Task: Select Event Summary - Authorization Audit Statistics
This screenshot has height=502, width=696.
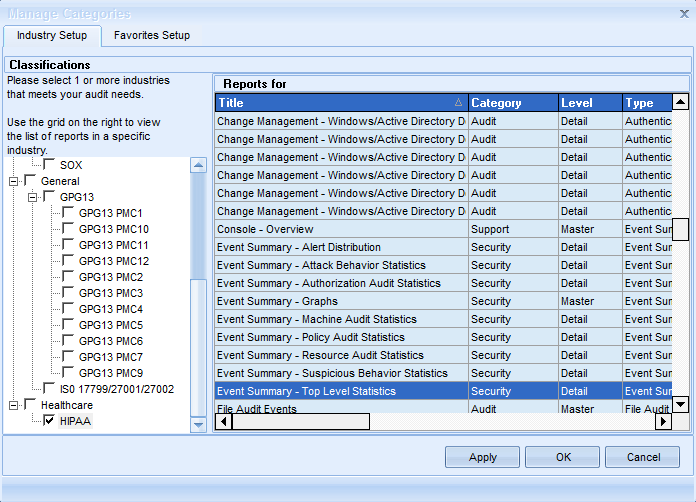Action: [x=443, y=283]
